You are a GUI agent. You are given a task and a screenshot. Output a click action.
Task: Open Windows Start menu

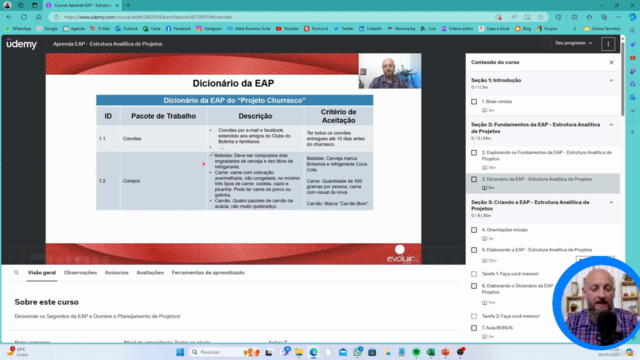180,352
